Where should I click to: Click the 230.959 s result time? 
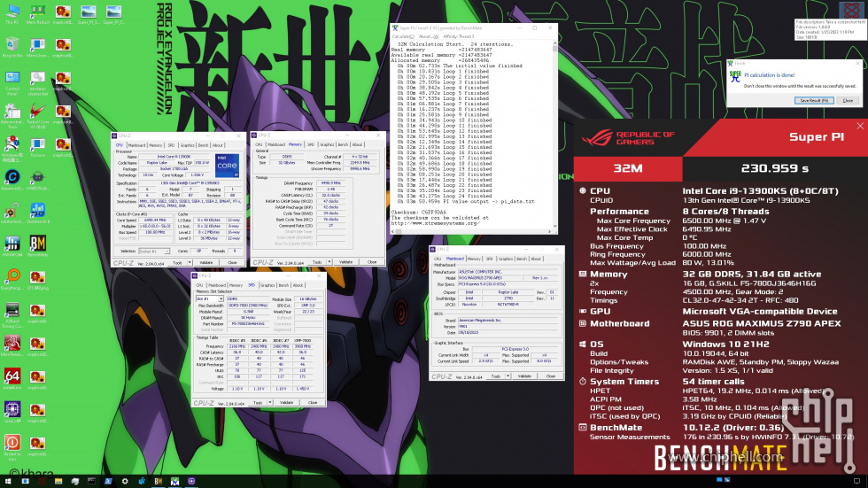(774, 168)
